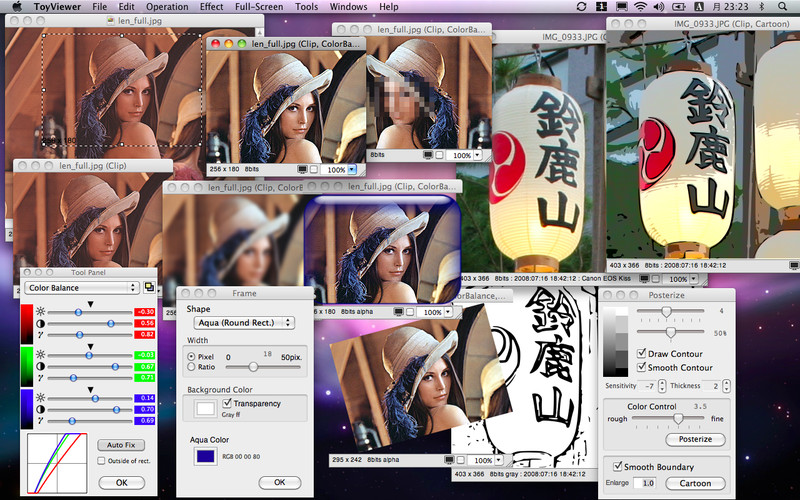
Task: Click the Background Color white swatch
Action: coord(206,408)
